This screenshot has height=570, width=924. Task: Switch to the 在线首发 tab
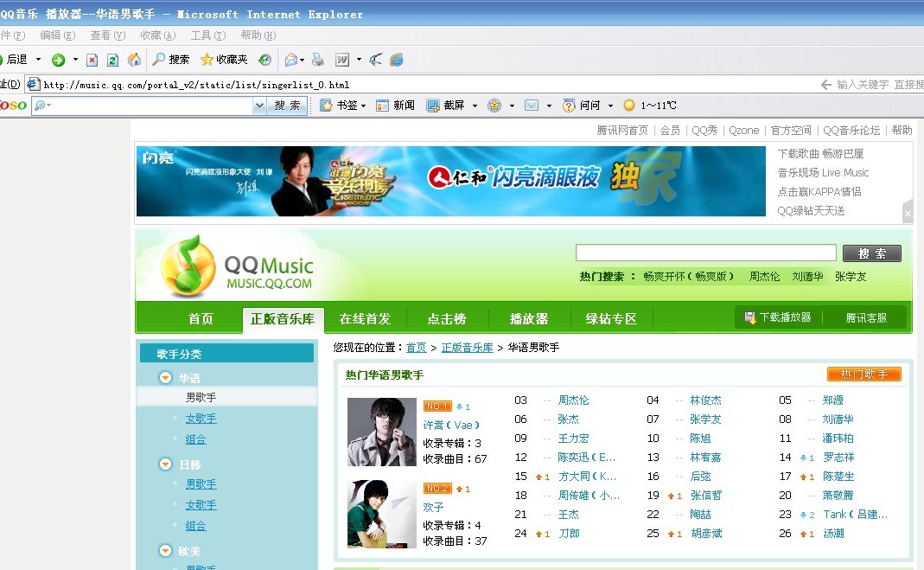tap(365, 319)
